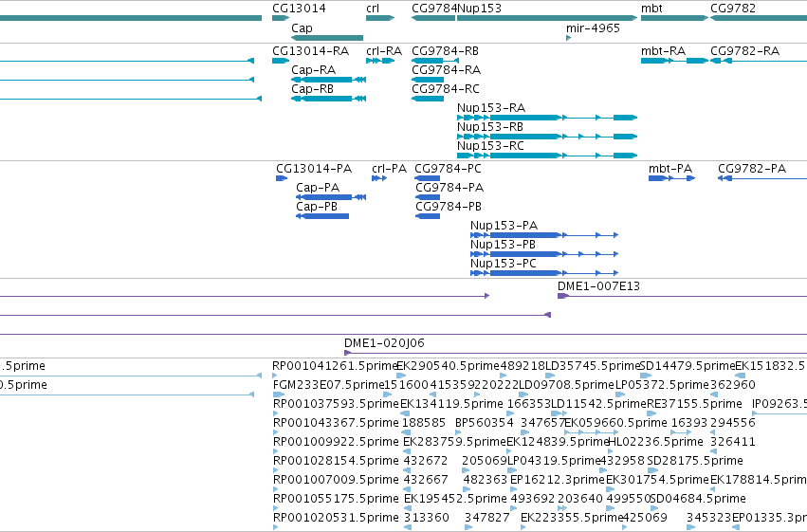Click the SD14479.5prime EST label

coord(688,366)
